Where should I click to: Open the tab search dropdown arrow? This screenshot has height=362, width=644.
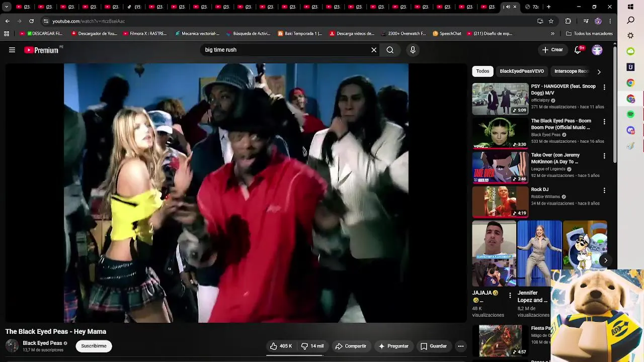tap(7, 7)
